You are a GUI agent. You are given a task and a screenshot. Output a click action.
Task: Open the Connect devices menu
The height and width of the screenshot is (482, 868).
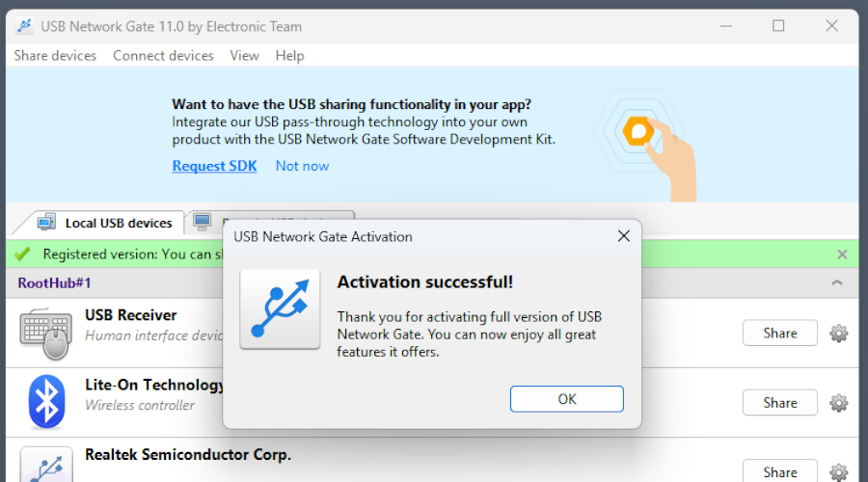[x=163, y=56]
